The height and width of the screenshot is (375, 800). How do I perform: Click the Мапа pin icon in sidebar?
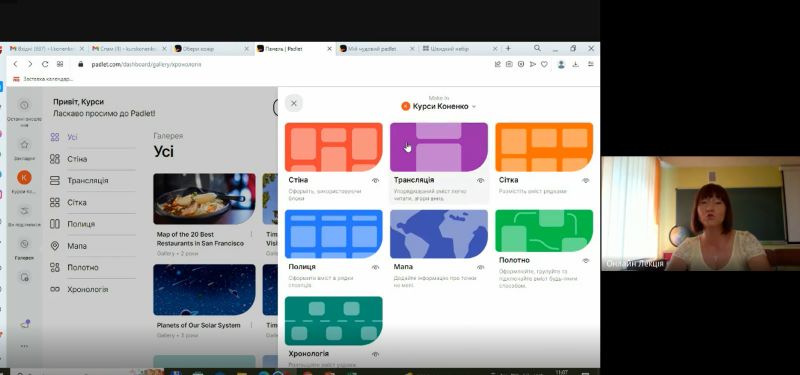tap(55, 246)
